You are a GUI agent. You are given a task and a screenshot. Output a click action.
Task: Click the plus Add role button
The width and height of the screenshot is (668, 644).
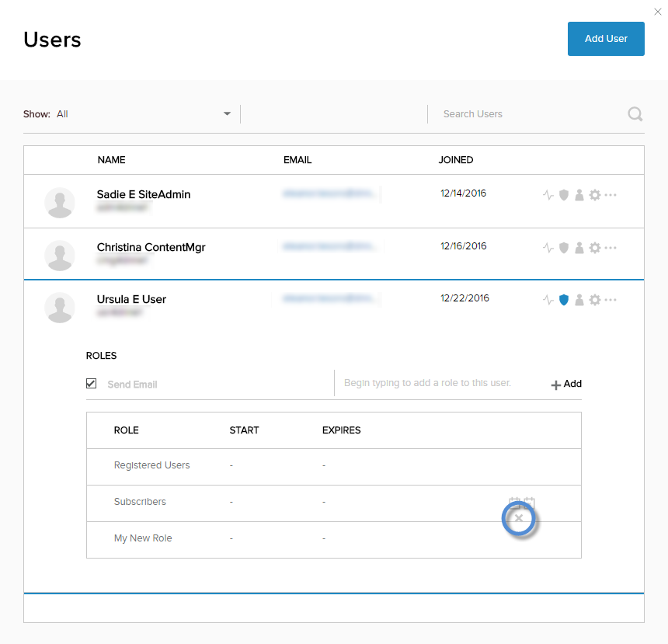point(566,384)
